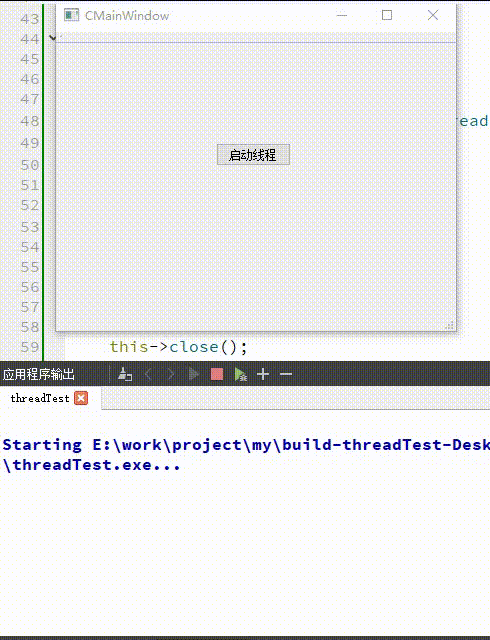This screenshot has height=640, width=490.
Task: Close the threadTest output tab
Action: 81,398
